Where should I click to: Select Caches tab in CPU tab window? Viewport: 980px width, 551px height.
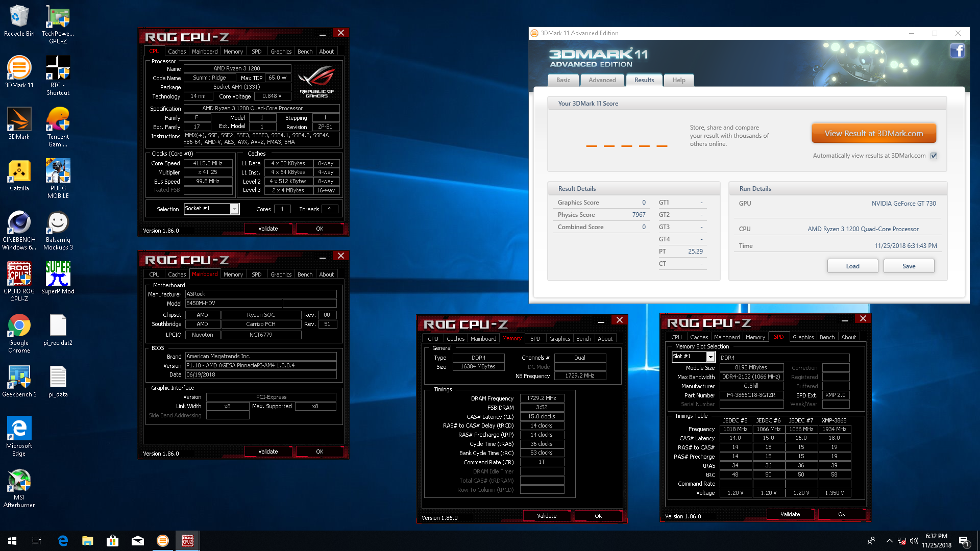[x=177, y=52]
